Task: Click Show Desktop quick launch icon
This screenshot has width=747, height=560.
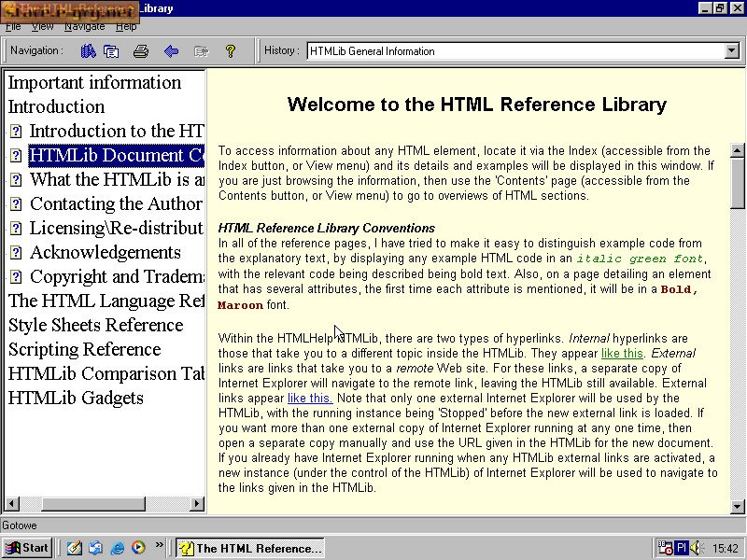Action: point(74,548)
